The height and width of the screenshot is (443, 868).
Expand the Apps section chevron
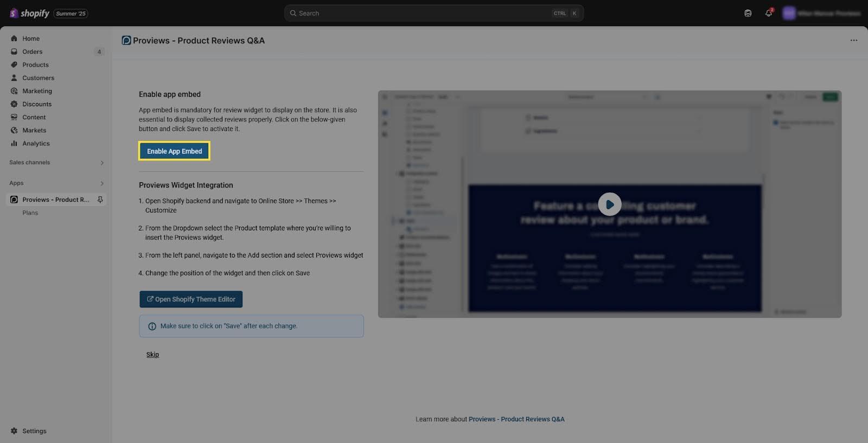[101, 183]
